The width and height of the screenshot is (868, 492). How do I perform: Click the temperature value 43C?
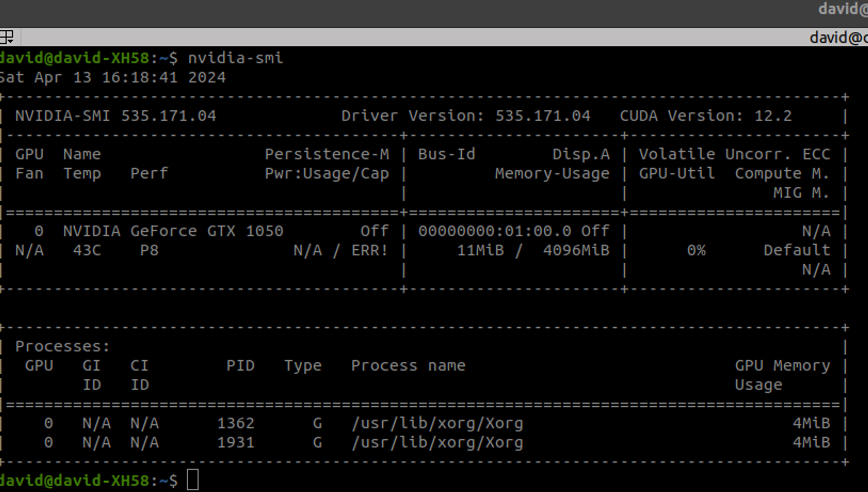point(87,251)
